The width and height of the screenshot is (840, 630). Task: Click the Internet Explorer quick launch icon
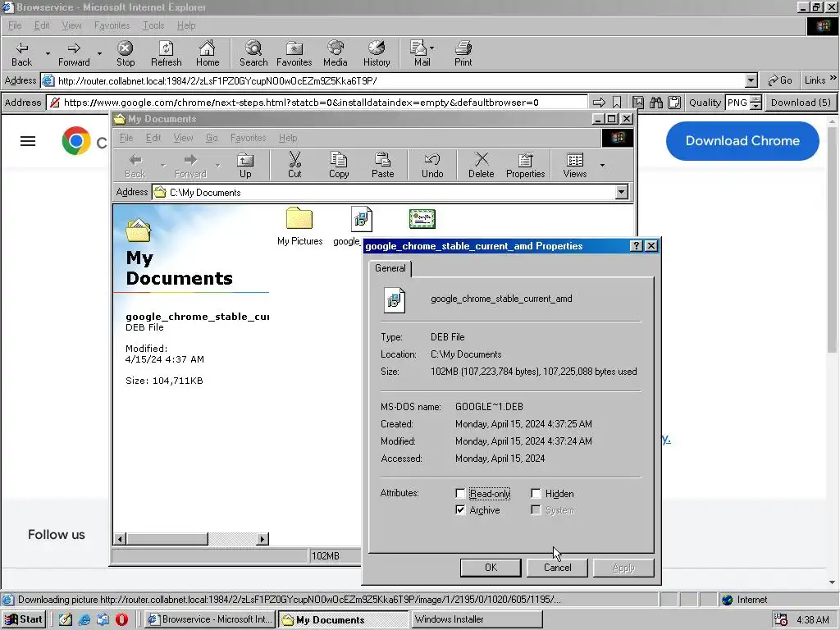pyautogui.click(x=84, y=619)
